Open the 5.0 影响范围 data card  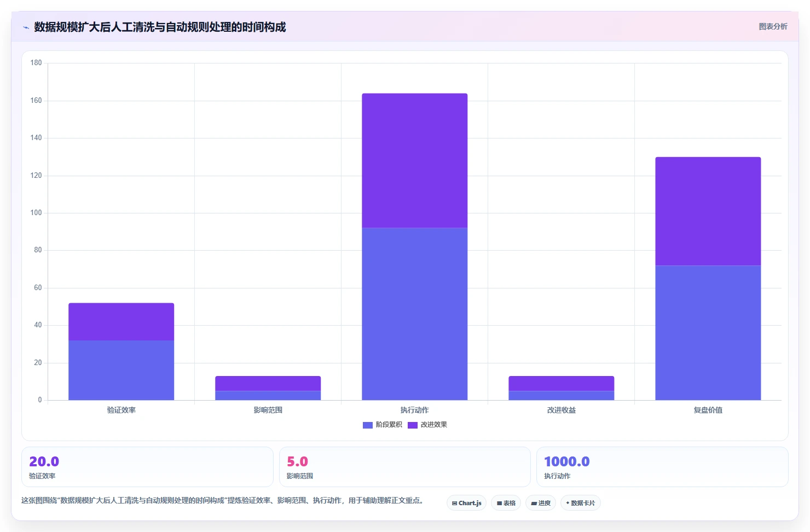(404, 467)
